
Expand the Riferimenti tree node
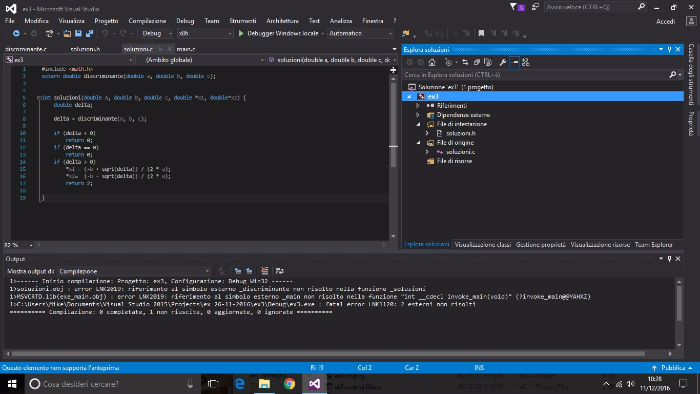(x=418, y=106)
